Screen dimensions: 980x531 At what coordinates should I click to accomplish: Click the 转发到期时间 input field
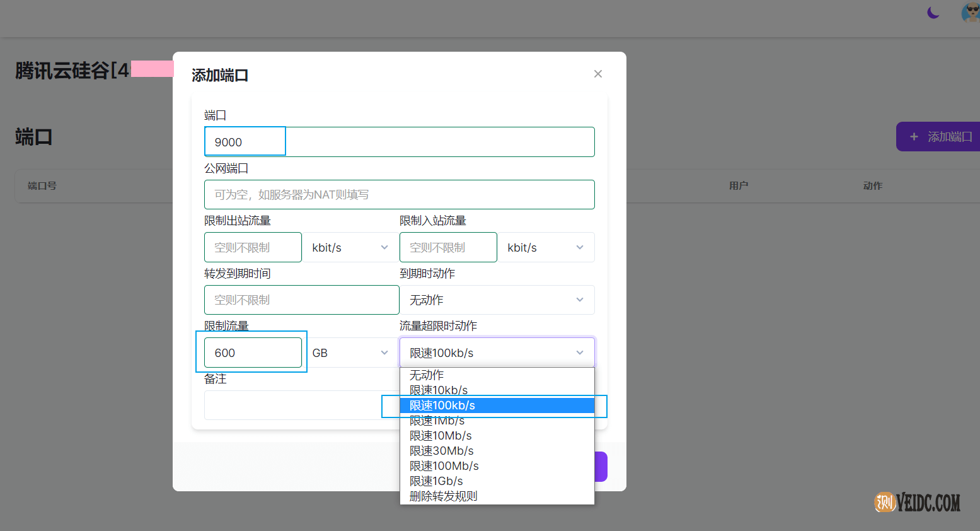click(x=301, y=300)
